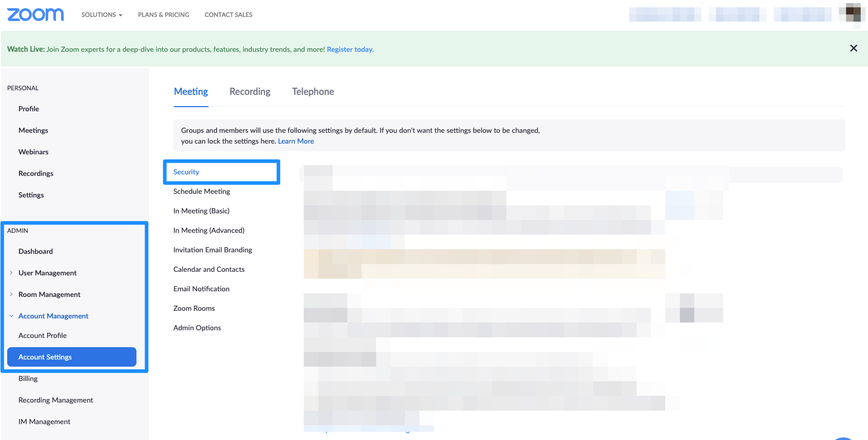Click the Room Management label
The height and width of the screenshot is (440, 868).
[49, 294]
